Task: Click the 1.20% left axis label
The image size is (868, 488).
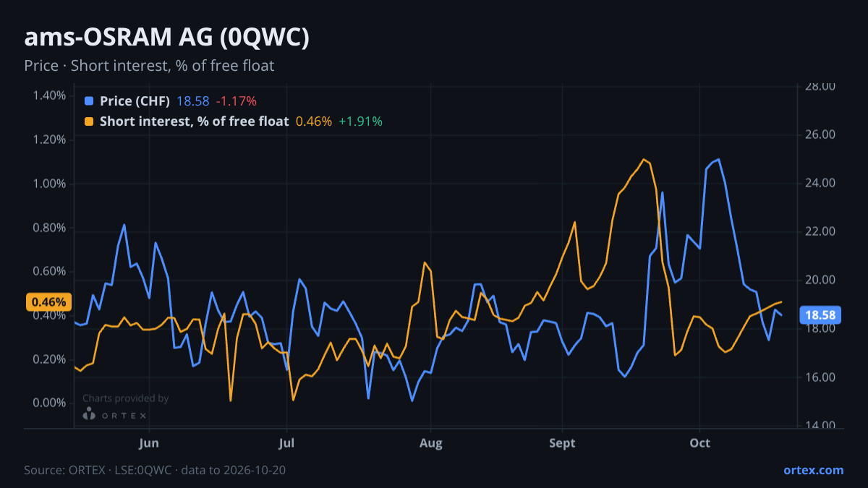Action: point(48,140)
